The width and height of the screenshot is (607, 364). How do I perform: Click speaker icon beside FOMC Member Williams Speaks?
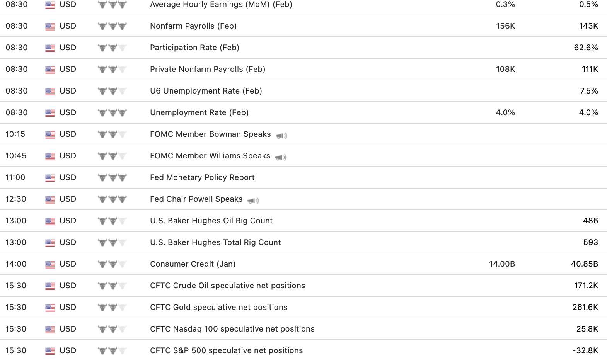click(280, 157)
